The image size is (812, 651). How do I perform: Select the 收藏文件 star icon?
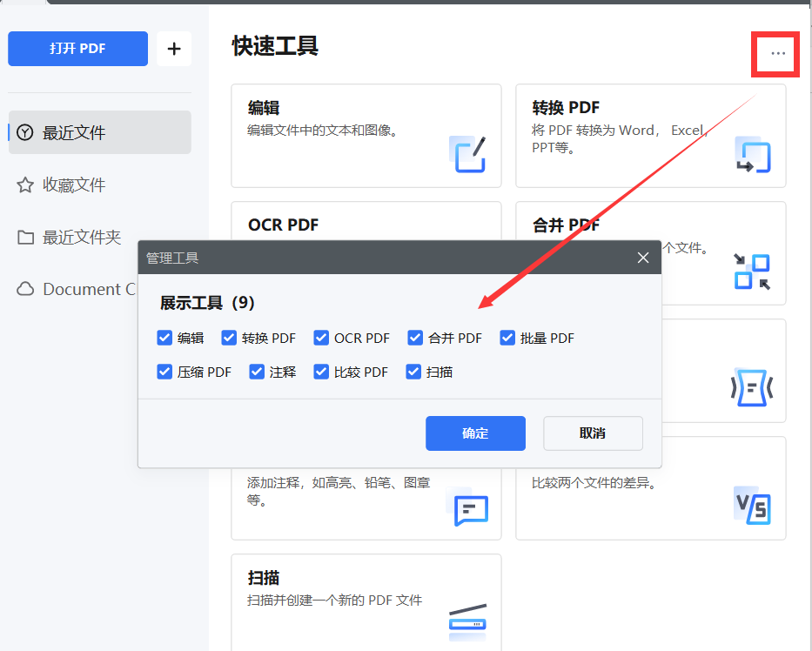[x=25, y=185]
